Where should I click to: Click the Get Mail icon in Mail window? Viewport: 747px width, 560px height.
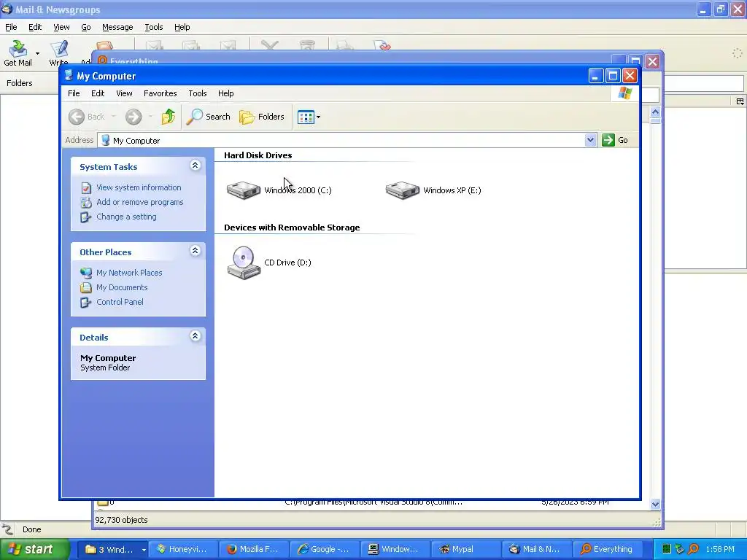pyautogui.click(x=18, y=49)
